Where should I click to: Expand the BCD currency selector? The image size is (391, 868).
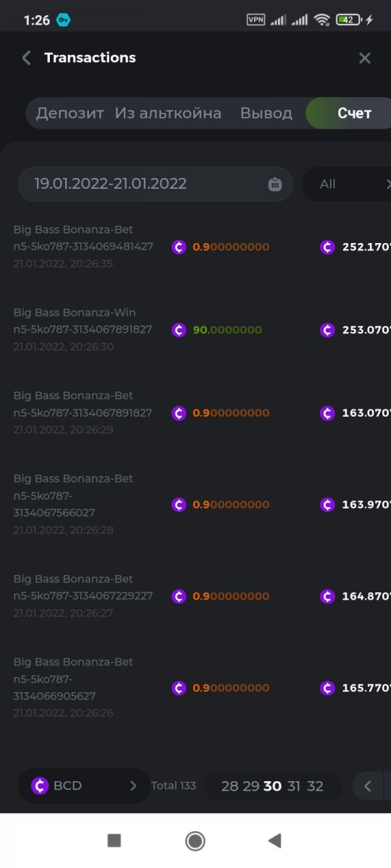(84, 786)
